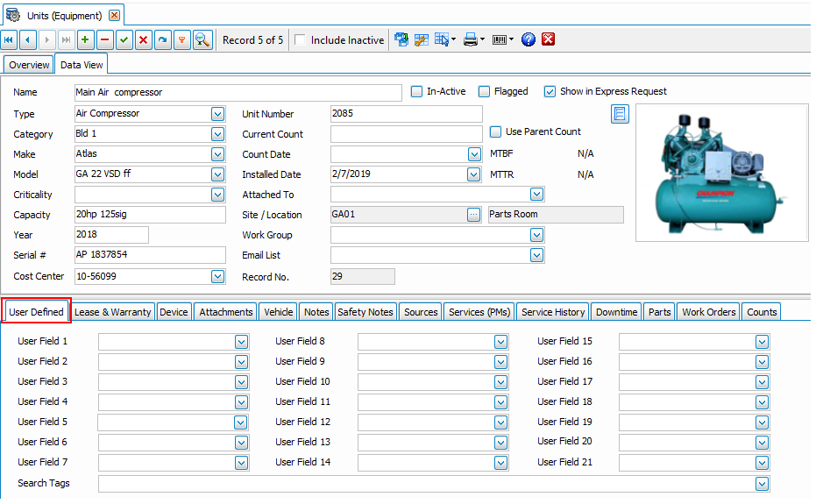Click the last record arrow
Image resolution: width=816 pixels, height=504 pixels.
point(66,40)
